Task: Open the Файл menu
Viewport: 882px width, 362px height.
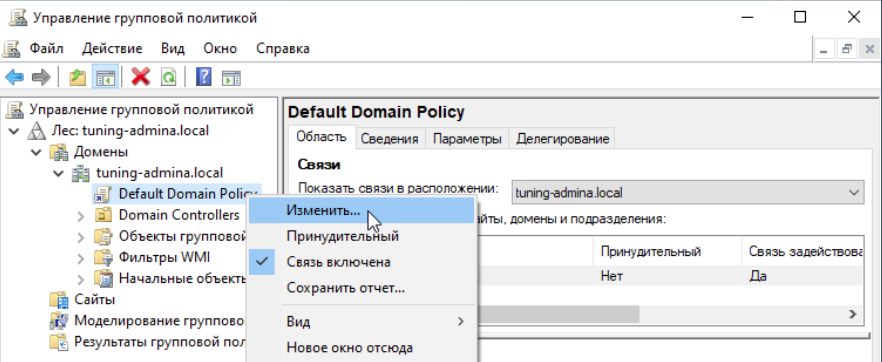Action: 47,48
